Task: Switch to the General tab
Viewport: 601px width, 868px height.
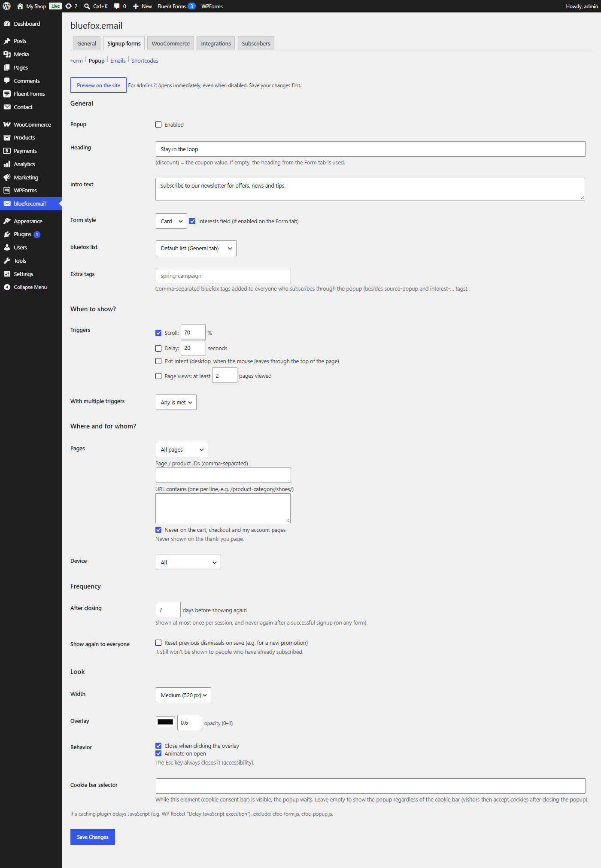Action: [x=87, y=43]
